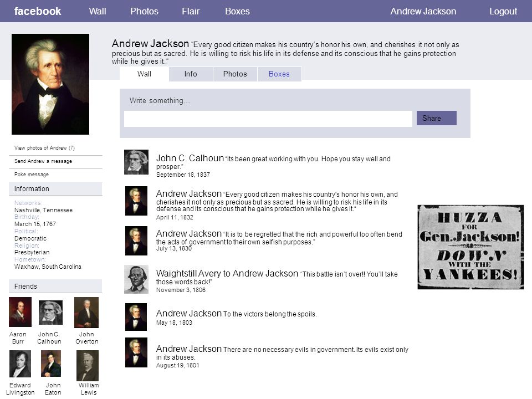Click the Write something text field

[x=268, y=119]
